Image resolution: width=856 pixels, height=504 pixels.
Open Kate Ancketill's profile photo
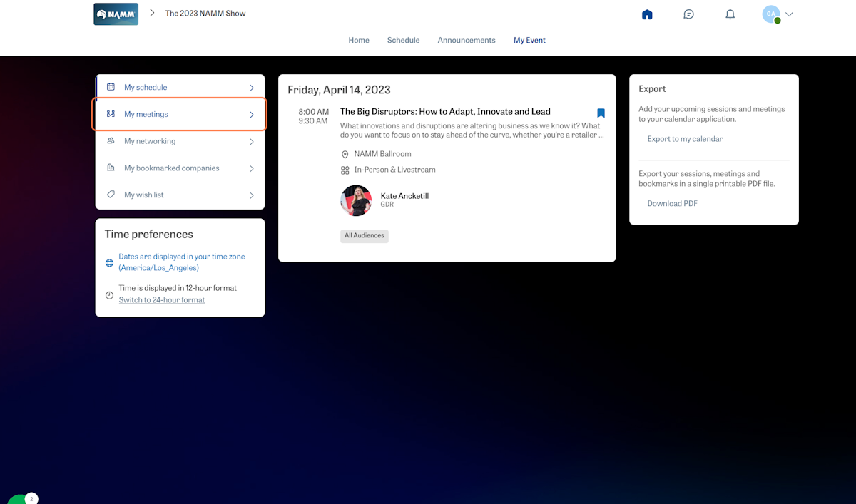356,200
